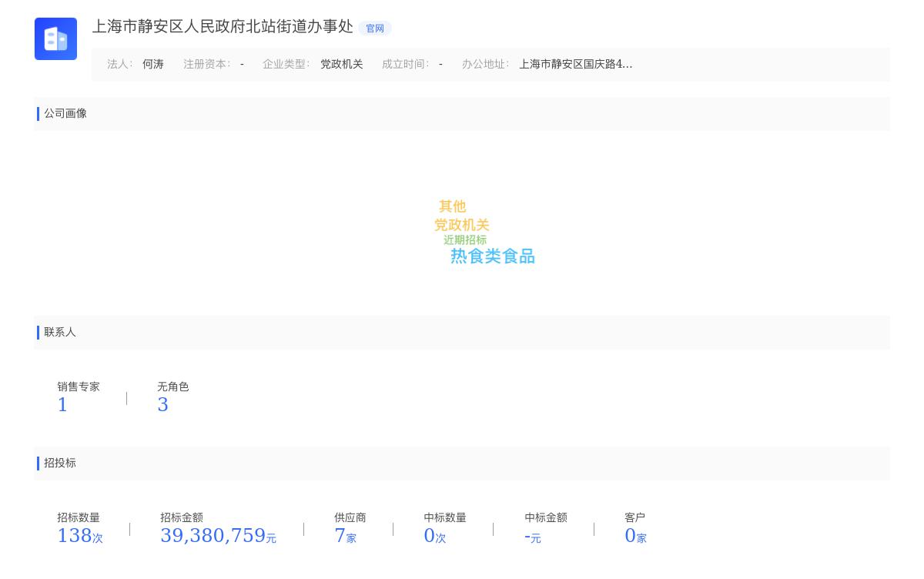Select the 联系人 section header
This screenshot has width=924, height=579.
click(60, 333)
